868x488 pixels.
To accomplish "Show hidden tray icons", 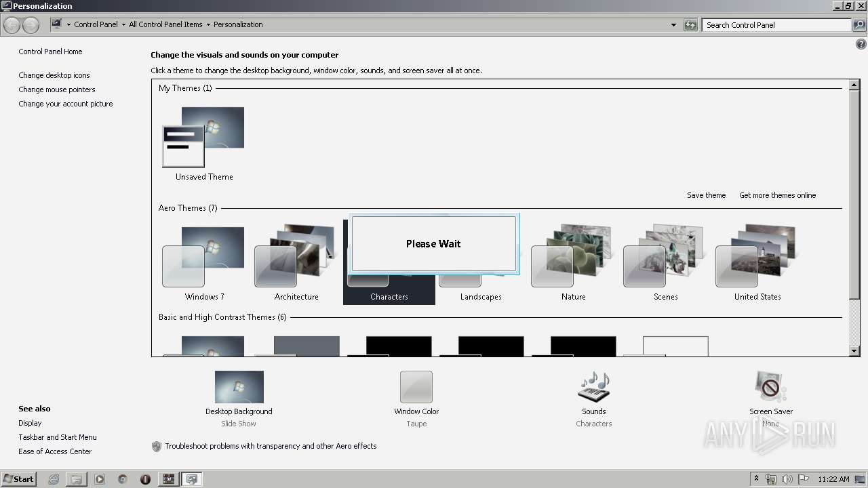I will point(756,479).
